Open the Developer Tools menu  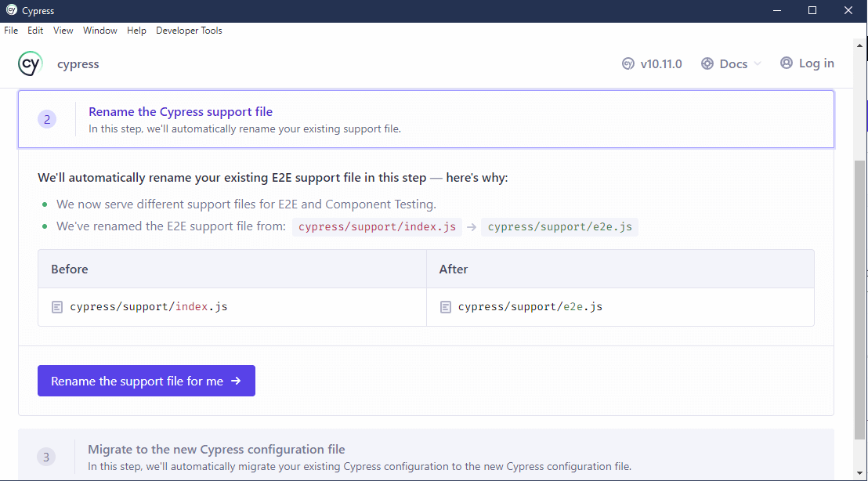189,30
